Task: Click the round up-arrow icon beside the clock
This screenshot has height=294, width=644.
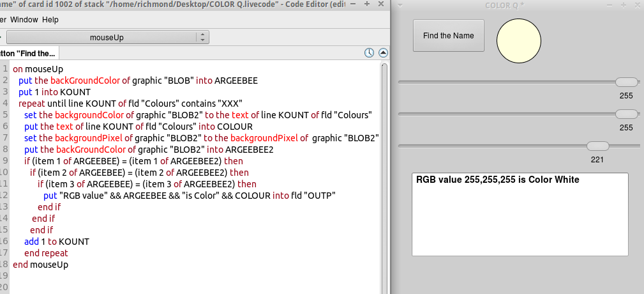Action: 383,53
